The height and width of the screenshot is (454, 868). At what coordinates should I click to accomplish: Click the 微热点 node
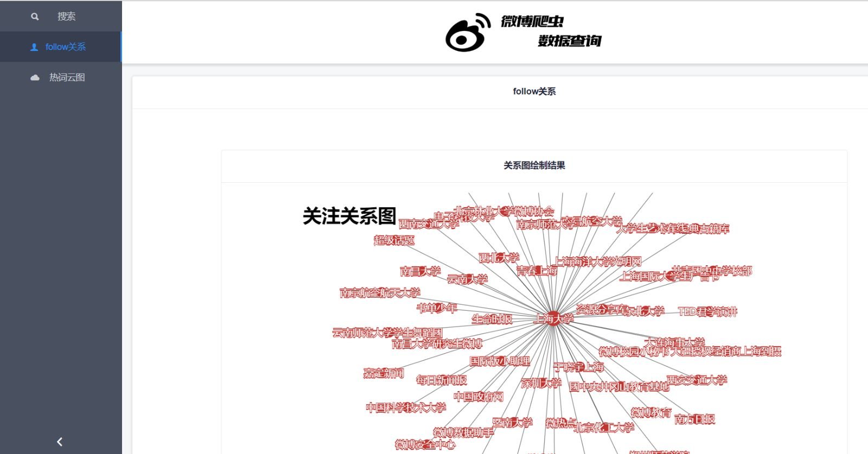click(561, 423)
